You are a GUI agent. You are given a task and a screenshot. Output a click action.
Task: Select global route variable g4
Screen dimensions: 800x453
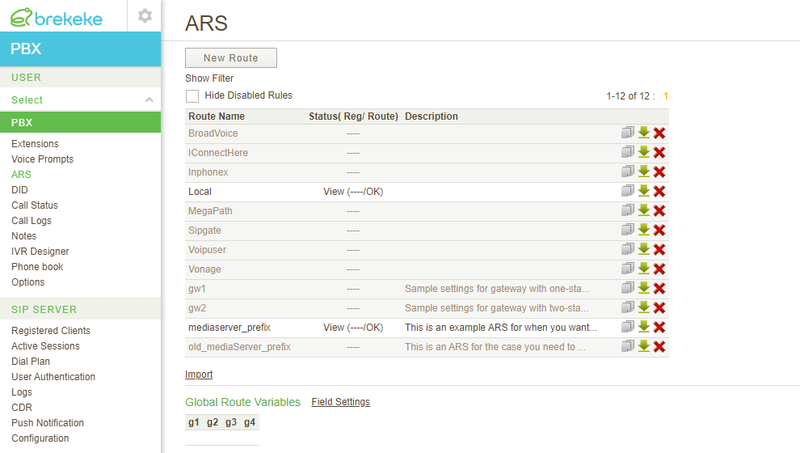tap(249, 422)
